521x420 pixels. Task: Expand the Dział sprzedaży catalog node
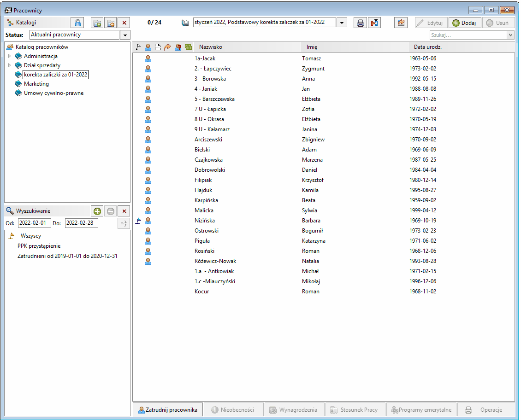coord(9,65)
